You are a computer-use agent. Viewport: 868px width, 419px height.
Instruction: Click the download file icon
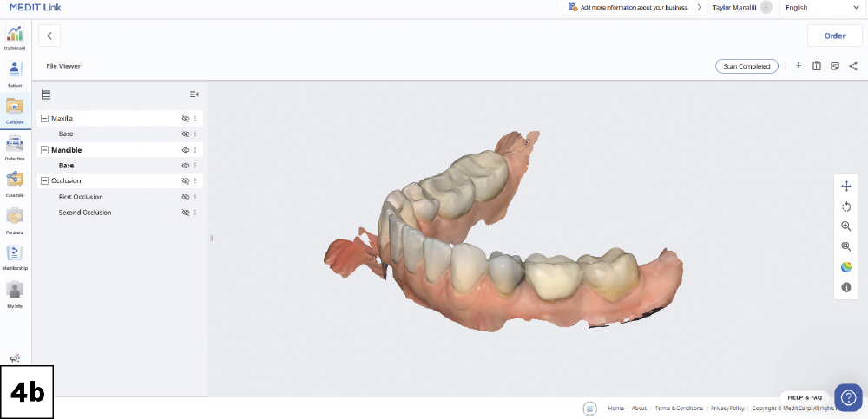coord(799,66)
